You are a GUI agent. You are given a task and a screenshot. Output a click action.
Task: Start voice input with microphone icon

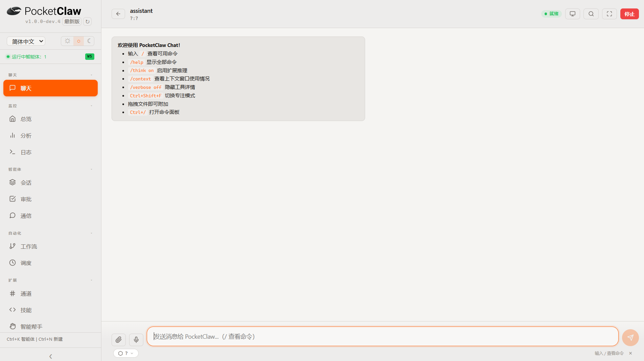[x=136, y=339]
